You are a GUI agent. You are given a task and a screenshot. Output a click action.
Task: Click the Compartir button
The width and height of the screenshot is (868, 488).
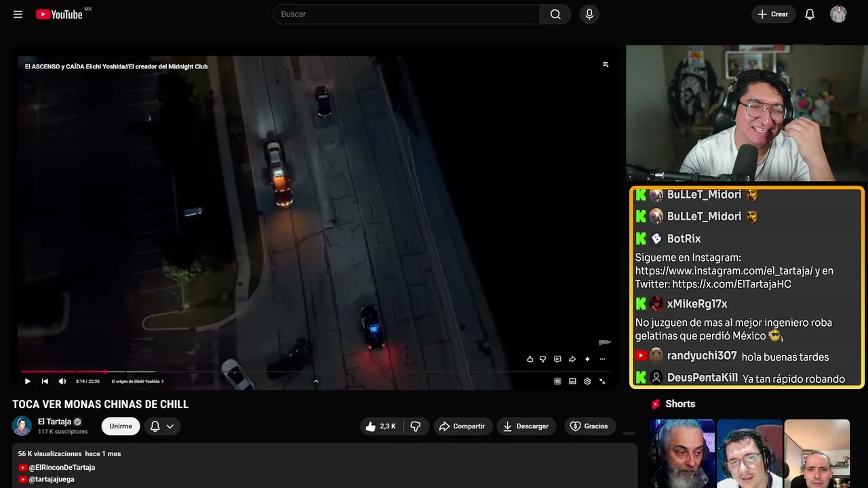click(x=463, y=426)
